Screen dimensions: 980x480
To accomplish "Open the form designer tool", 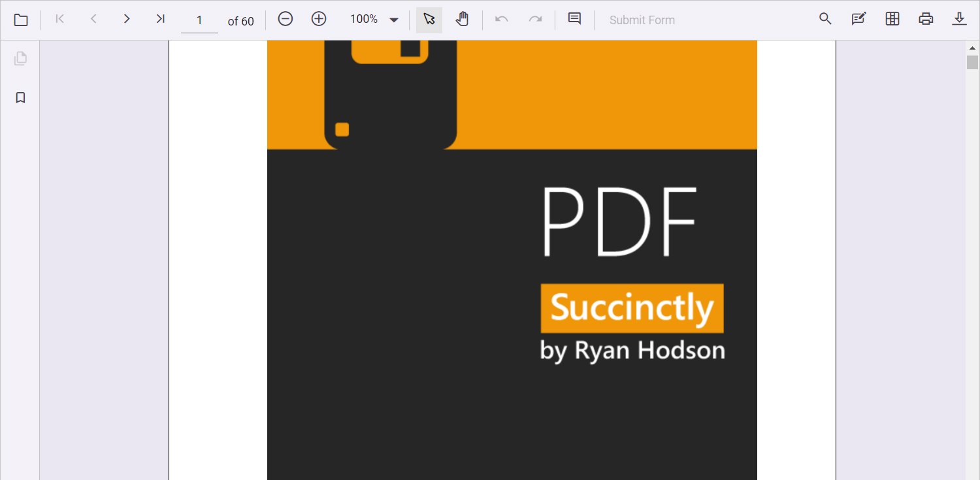I will coord(892,20).
